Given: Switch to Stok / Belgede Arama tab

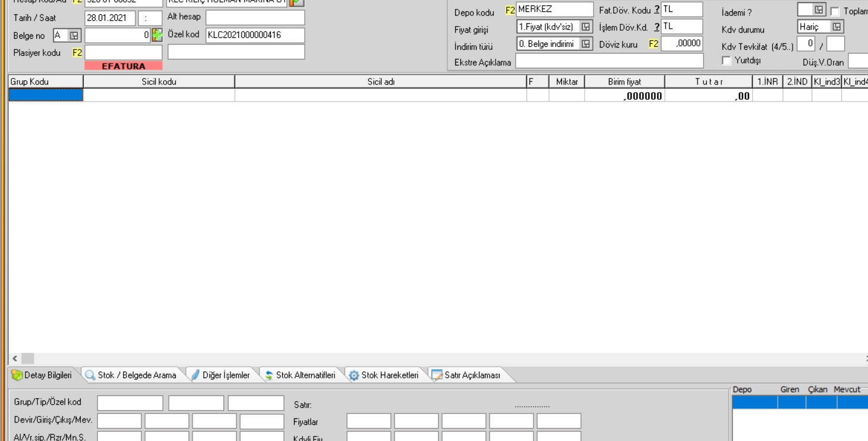Looking at the screenshot, I should tap(131, 375).
